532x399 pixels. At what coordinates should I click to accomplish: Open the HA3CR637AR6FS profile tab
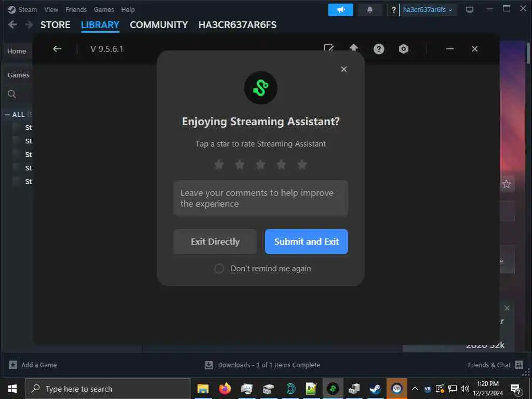[237, 25]
